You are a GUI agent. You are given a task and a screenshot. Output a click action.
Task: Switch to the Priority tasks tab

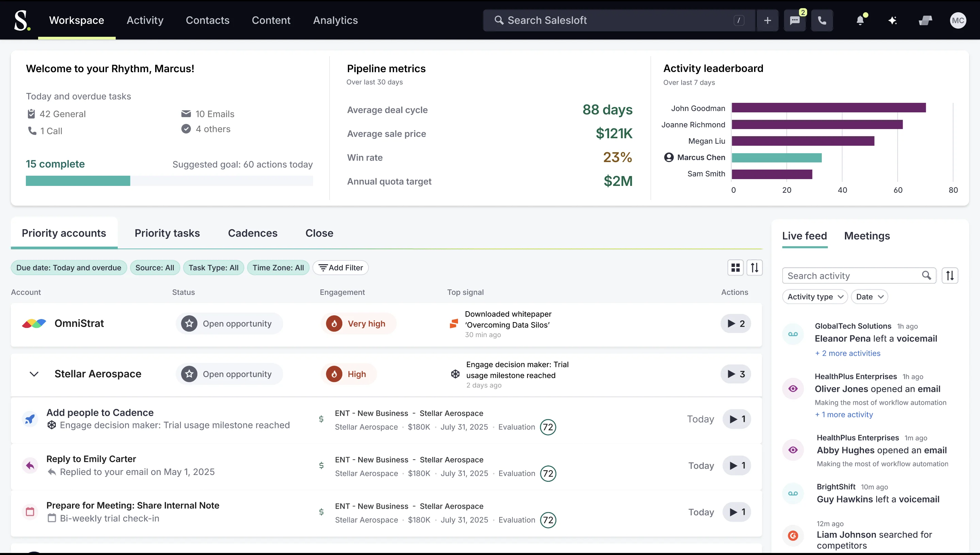(167, 233)
